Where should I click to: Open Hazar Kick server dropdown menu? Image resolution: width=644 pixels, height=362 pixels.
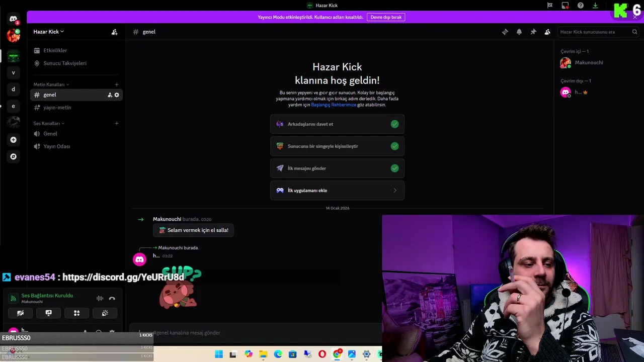tap(48, 32)
